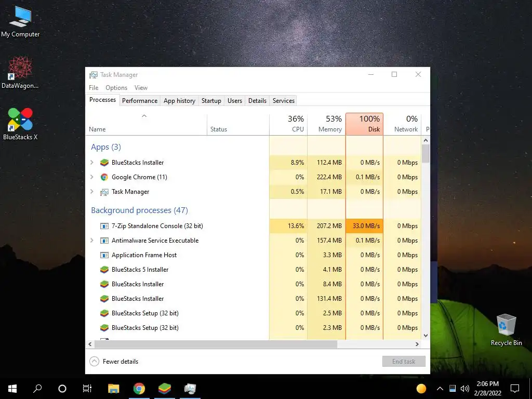Click the BlueStacks 5 Installer process icon
Viewport: 532px width, 399px height.
pyautogui.click(x=104, y=270)
